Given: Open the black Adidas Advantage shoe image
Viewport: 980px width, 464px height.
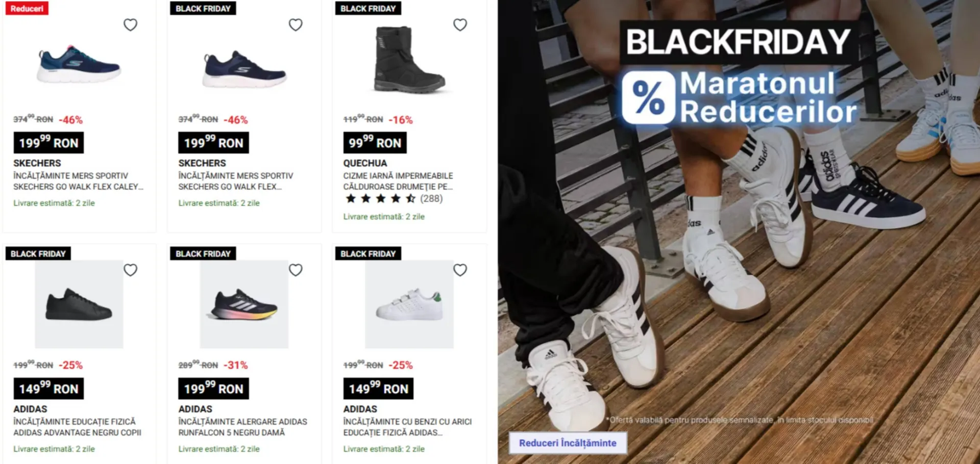Looking at the screenshot, I should click(79, 304).
